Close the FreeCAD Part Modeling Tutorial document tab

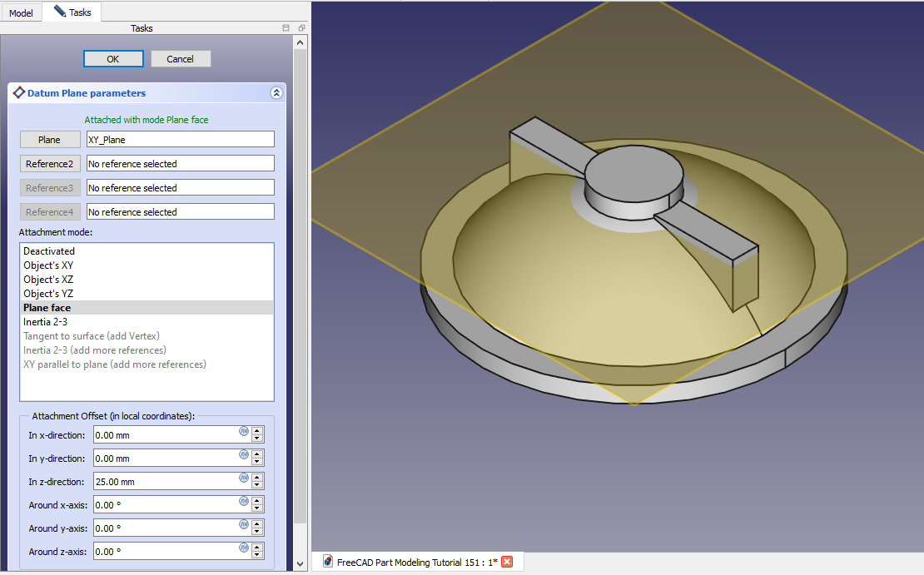[x=506, y=562]
